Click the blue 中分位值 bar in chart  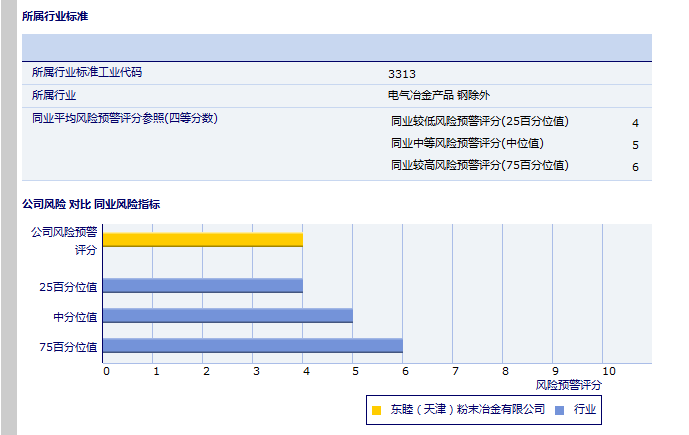[x=227, y=316]
